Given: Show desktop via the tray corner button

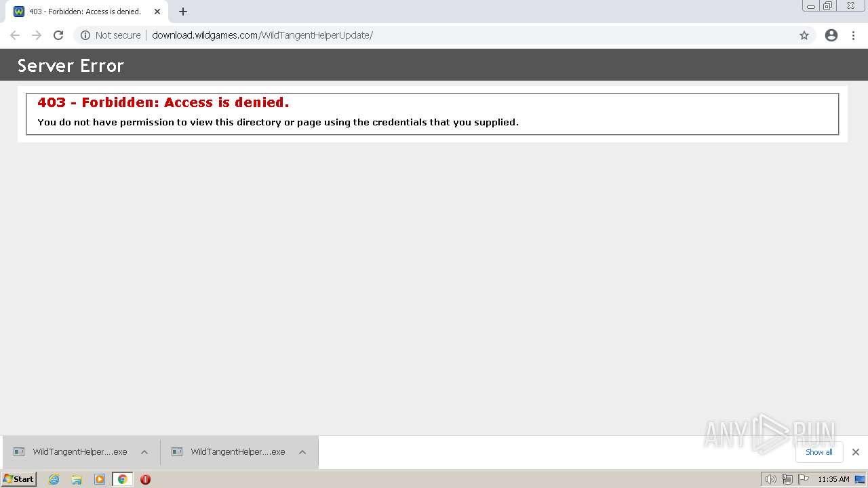Looking at the screenshot, I should click(861, 479).
